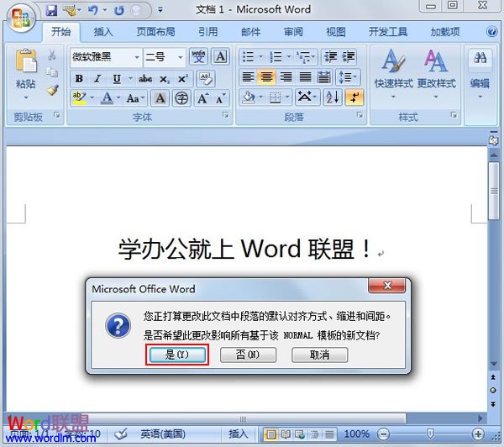Switch to 页面布局 tab
This screenshot has height=447, width=504.
pyautogui.click(x=155, y=32)
